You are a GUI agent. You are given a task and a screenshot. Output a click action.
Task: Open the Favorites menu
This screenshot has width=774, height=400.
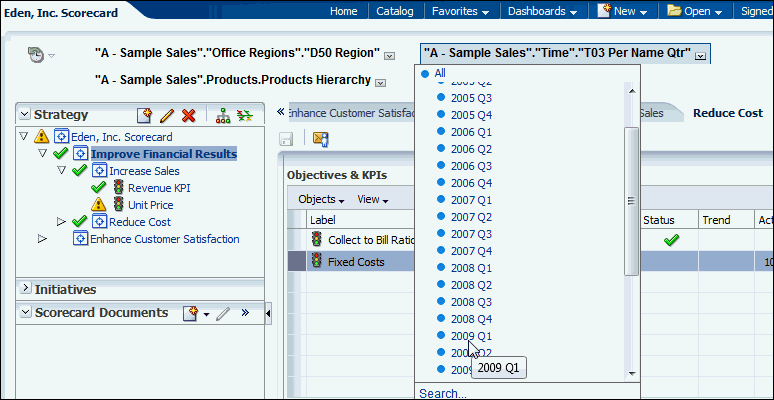tap(461, 11)
